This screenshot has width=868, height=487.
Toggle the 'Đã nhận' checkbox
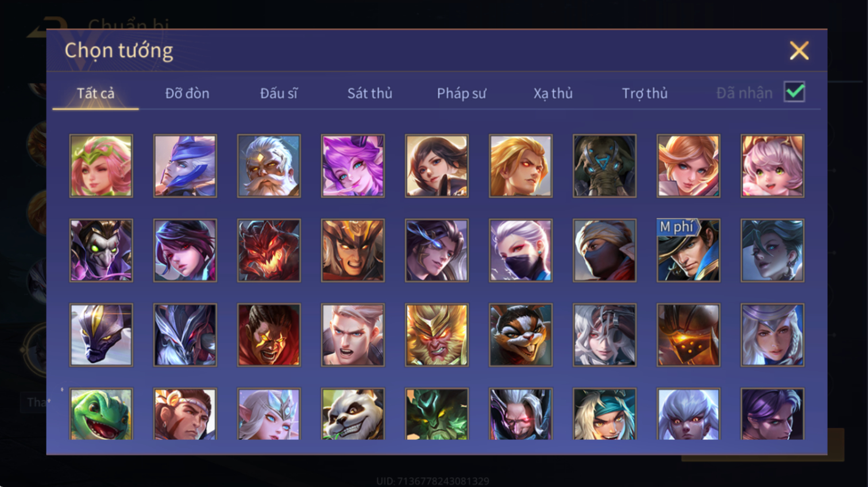(794, 92)
